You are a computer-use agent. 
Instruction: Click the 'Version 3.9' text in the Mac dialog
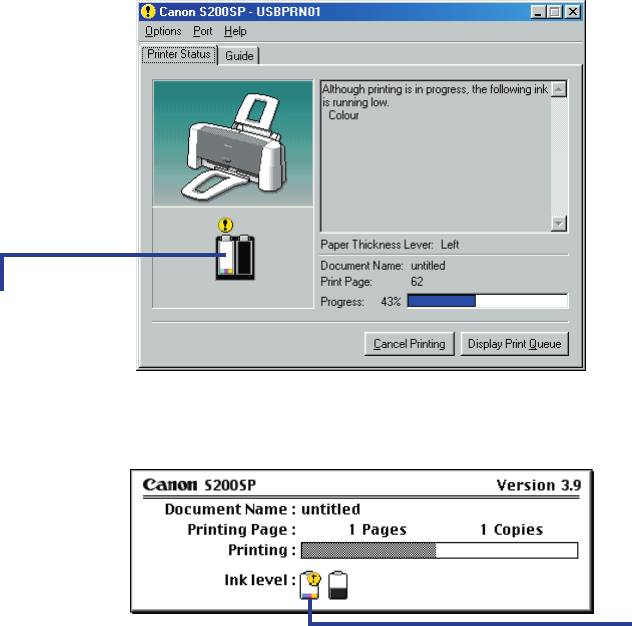click(x=538, y=485)
